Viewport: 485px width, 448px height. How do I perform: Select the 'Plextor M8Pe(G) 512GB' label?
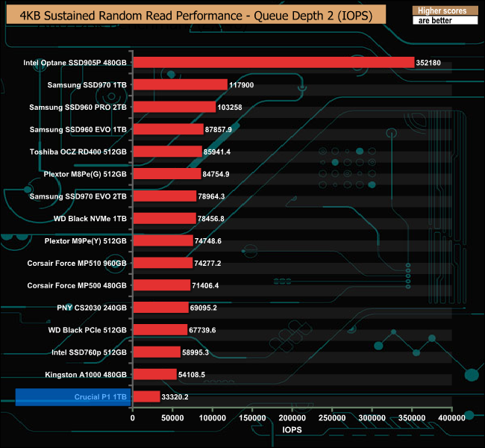(85, 174)
